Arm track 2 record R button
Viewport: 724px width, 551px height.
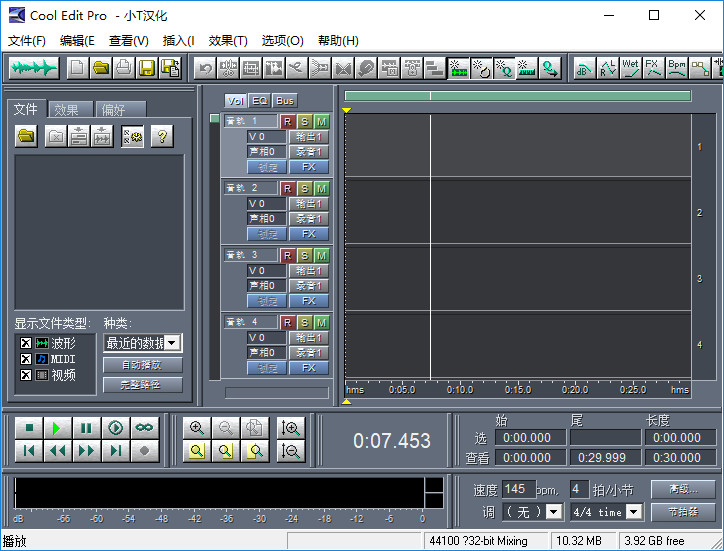(x=288, y=188)
